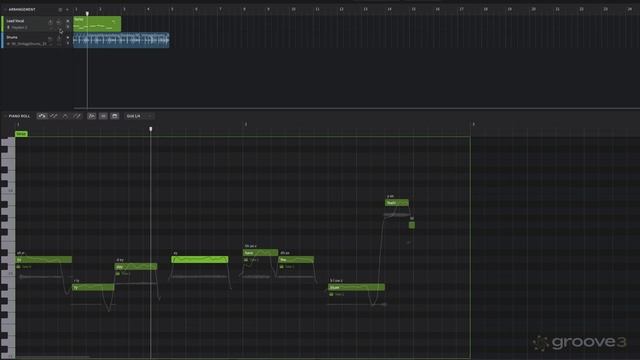Select the note starting at bar 2
The width and height of the screenshot is (640, 360).
(260, 253)
